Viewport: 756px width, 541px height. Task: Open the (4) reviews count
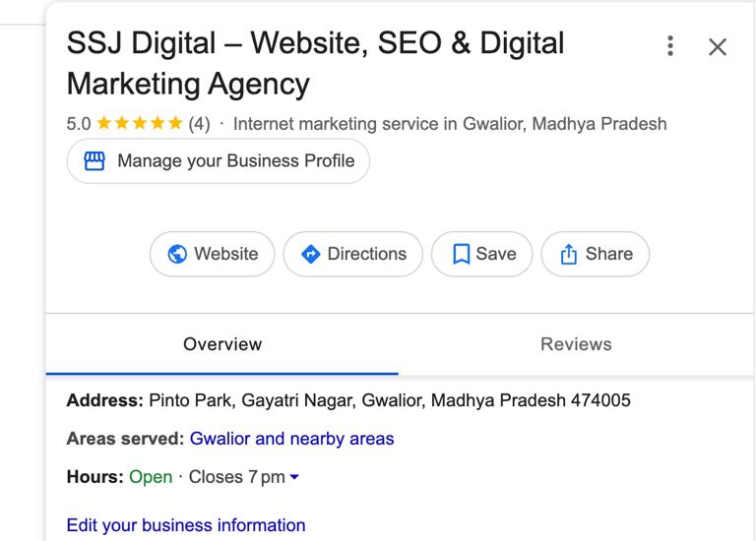click(199, 124)
